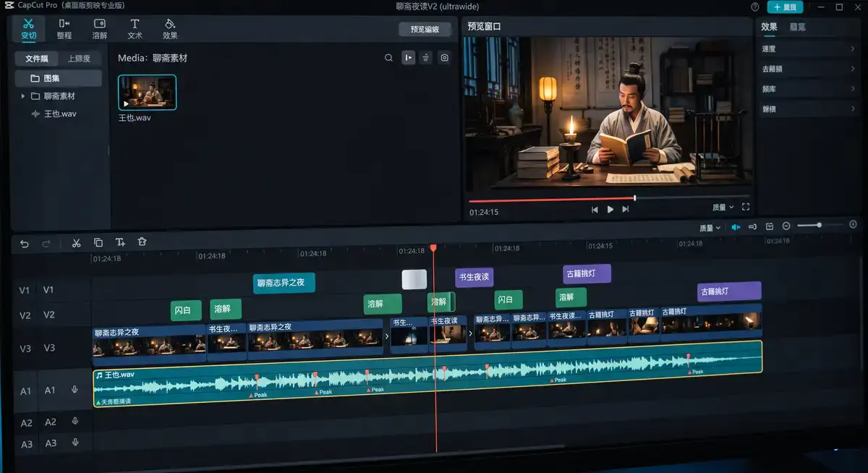This screenshot has width=868, height=473.
Task: Toggle the microphone on track A3
Action: coord(75,443)
